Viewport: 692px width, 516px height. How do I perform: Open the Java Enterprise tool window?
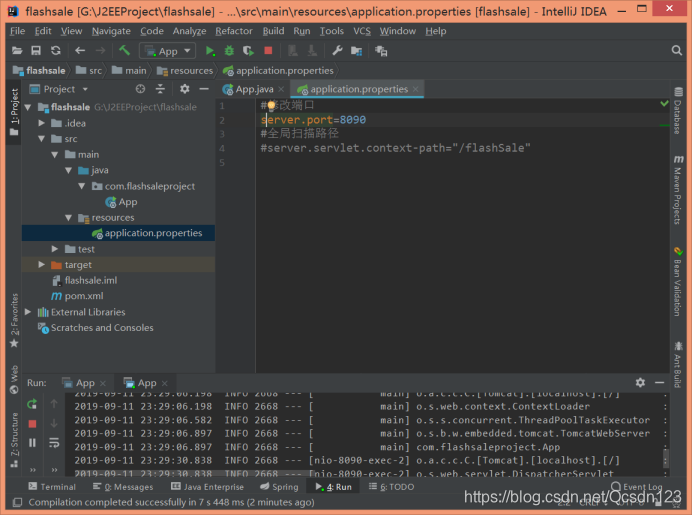point(207,487)
